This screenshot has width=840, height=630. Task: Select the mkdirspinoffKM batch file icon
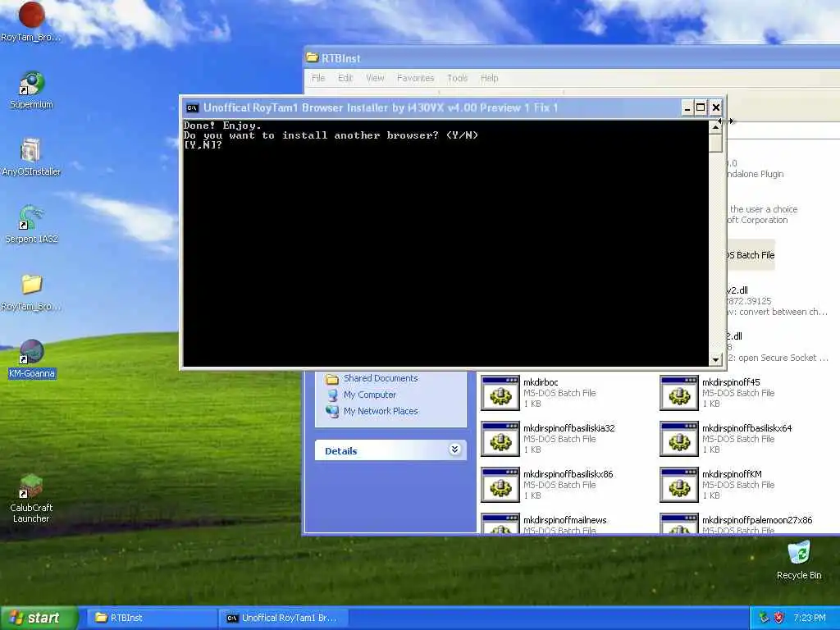[678, 485]
